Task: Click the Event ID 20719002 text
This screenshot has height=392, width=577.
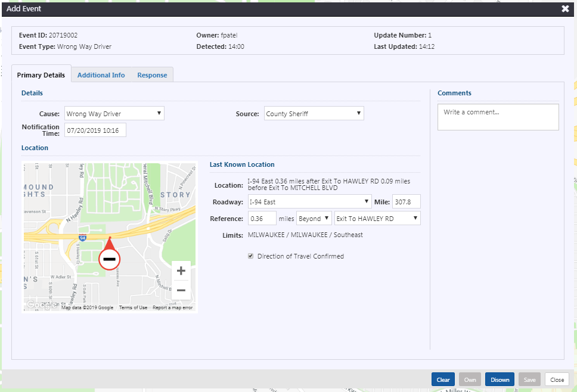Action: point(48,35)
